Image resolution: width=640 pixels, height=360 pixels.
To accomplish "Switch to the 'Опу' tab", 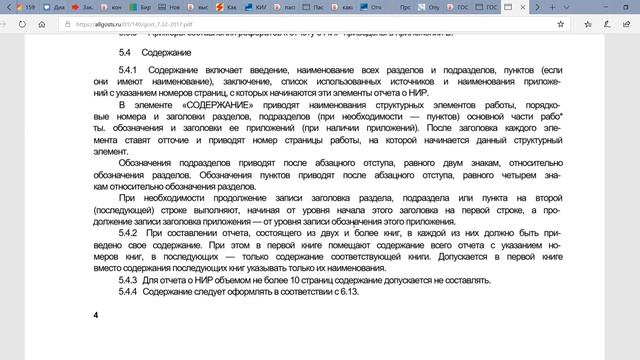I will [x=428, y=7].
